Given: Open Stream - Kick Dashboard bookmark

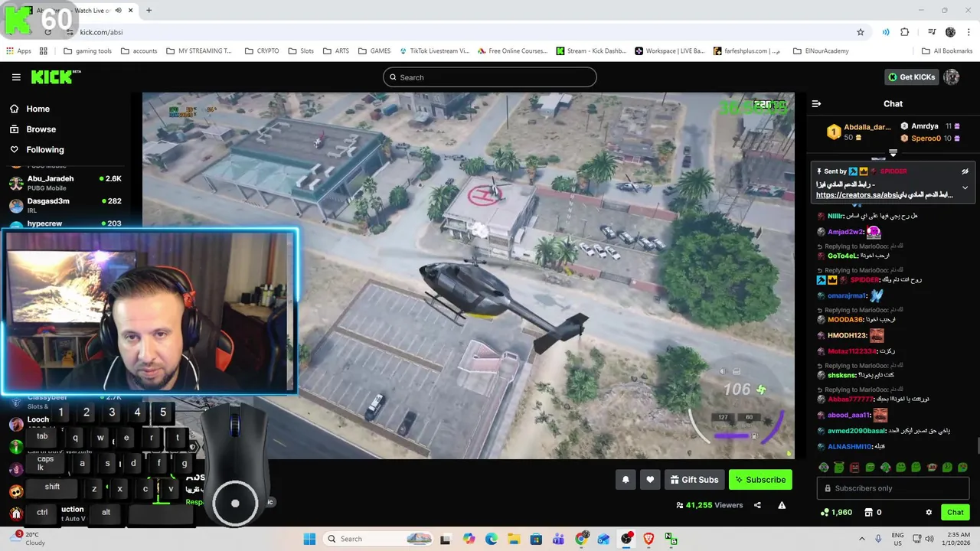Looking at the screenshot, I should click(x=591, y=51).
